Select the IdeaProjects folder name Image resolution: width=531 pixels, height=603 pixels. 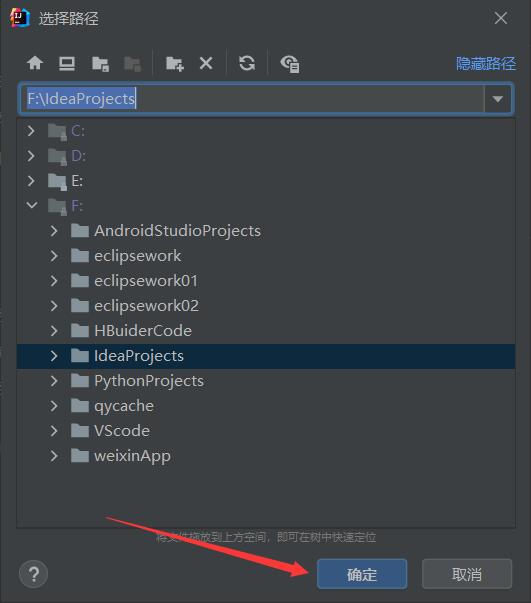[x=139, y=356]
